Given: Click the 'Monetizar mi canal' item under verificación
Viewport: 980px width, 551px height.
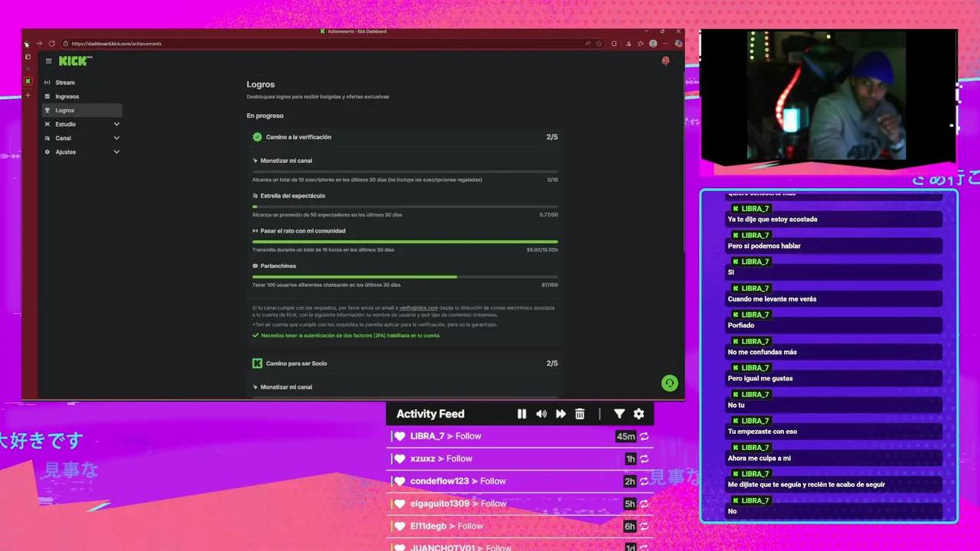Looking at the screenshot, I should pyautogui.click(x=286, y=161).
